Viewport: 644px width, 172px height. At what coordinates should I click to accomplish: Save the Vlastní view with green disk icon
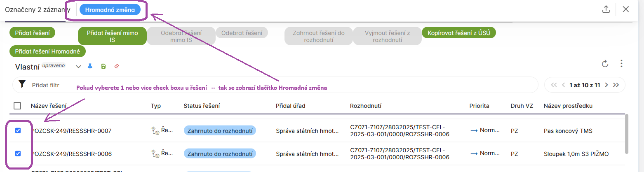[103, 66]
